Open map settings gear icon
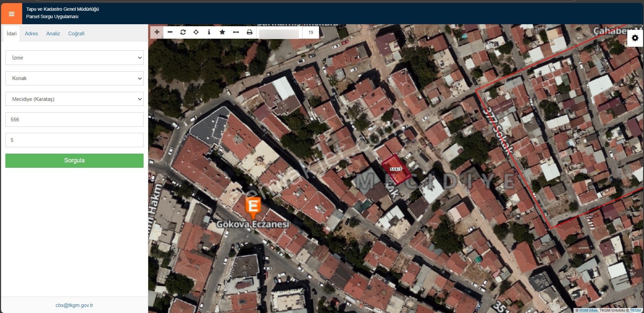The width and height of the screenshot is (644, 313). click(635, 38)
